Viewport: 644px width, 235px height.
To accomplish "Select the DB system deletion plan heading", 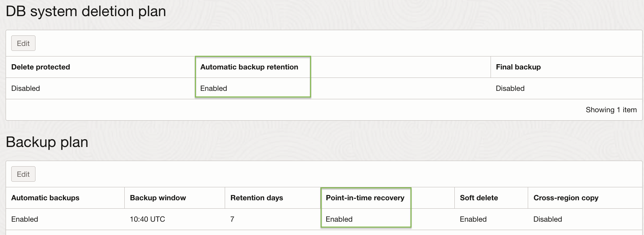I will [x=86, y=11].
